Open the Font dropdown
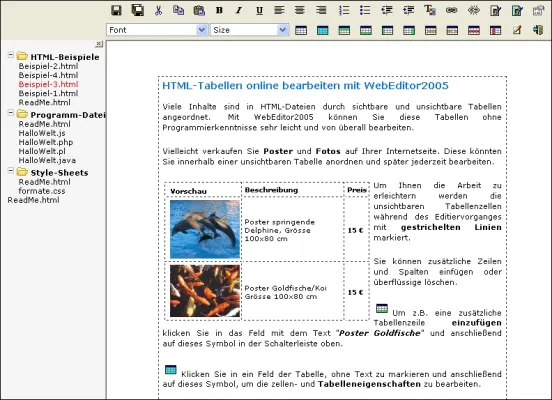The width and height of the screenshot is (552, 400). pyautogui.click(x=157, y=30)
